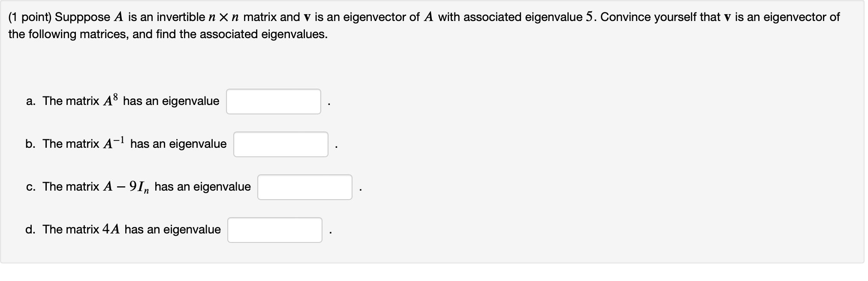Viewport: 868px width, 281px height.
Task: Click the word 'Supppose' in the prompt
Action: tap(83, 17)
